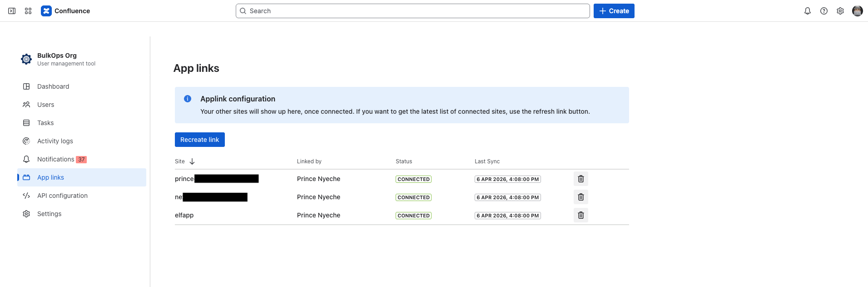Image resolution: width=868 pixels, height=287 pixels.
Task: Open Settings in sidebar
Action: tap(82, 214)
